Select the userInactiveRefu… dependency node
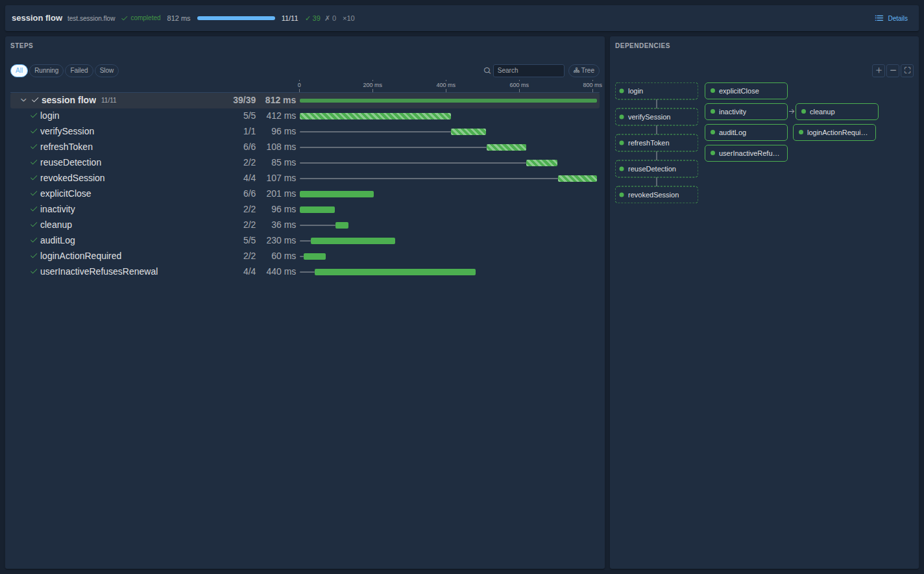Viewport: 924px width, 574px height. click(x=746, y=153)
